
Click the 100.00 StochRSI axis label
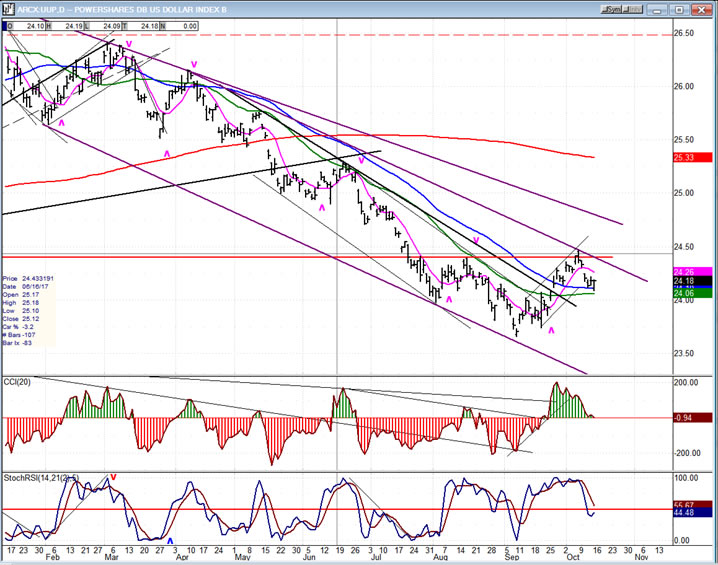[x=686, y=478]
